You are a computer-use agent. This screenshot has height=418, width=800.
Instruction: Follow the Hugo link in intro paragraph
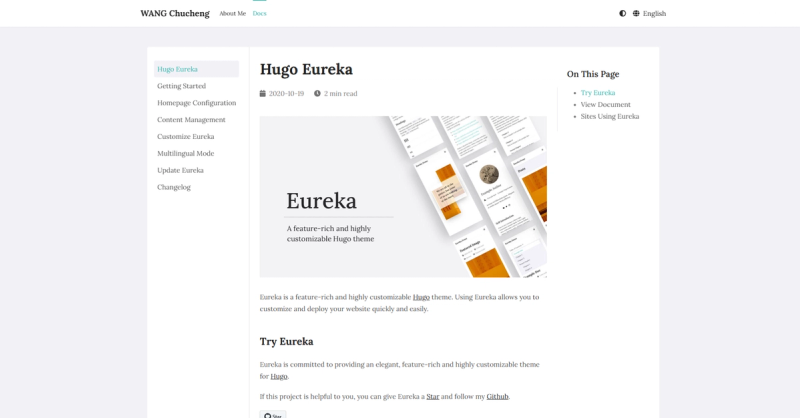pyautogui.click(x=421, y=297)
